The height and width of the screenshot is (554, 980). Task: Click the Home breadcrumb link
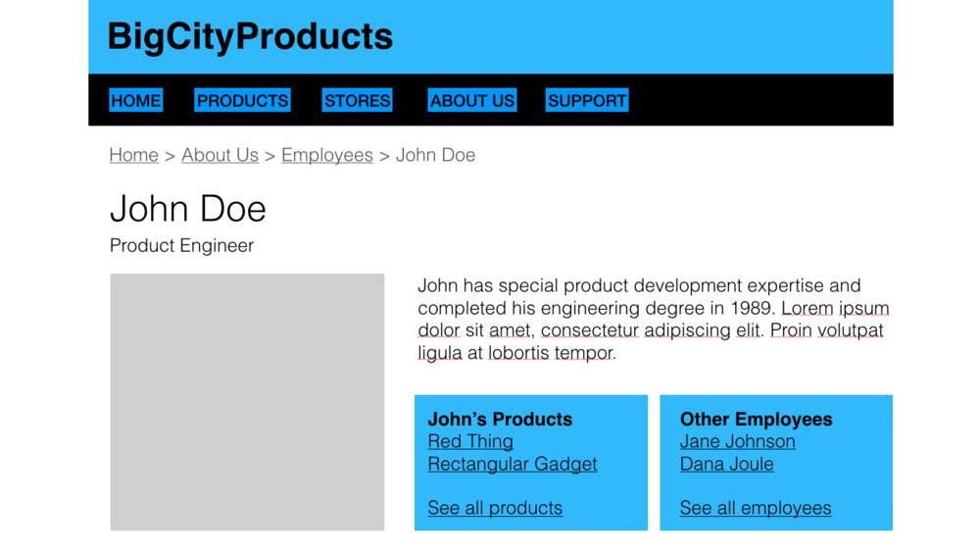pyautogui.click(x=133, y=155)
